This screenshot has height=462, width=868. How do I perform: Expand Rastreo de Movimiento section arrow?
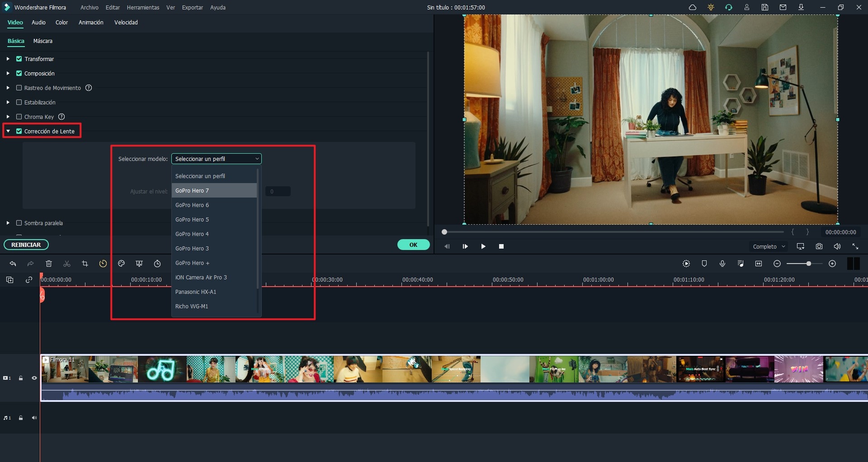pyautogui.click(x=8, y=88)
